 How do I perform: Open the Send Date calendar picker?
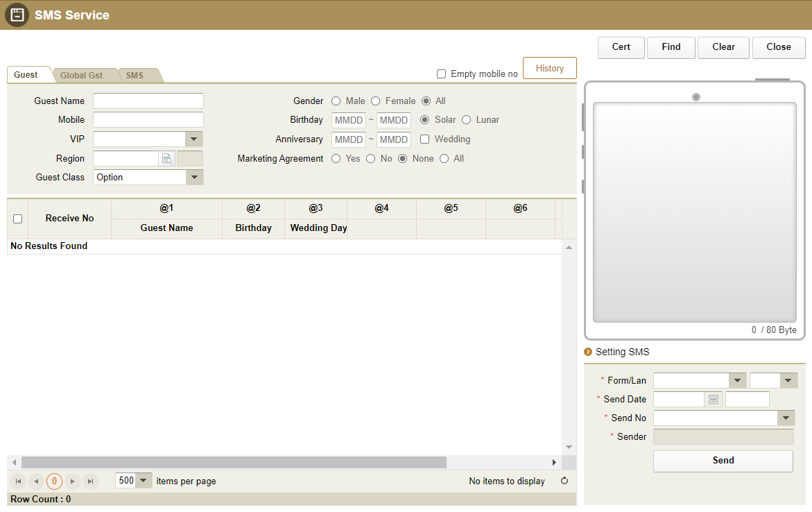(x=713, y=400)
